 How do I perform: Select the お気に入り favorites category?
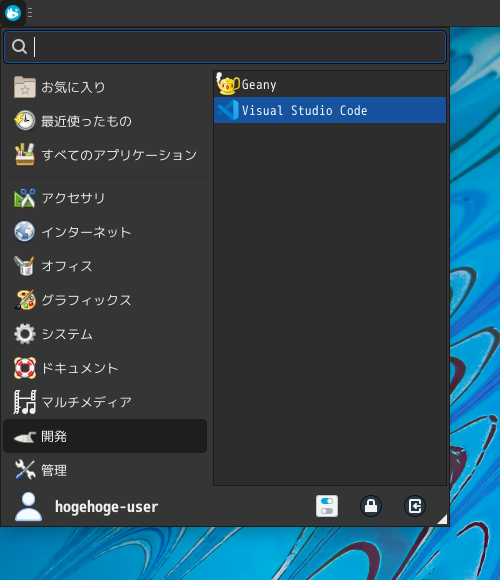(105, 87)
